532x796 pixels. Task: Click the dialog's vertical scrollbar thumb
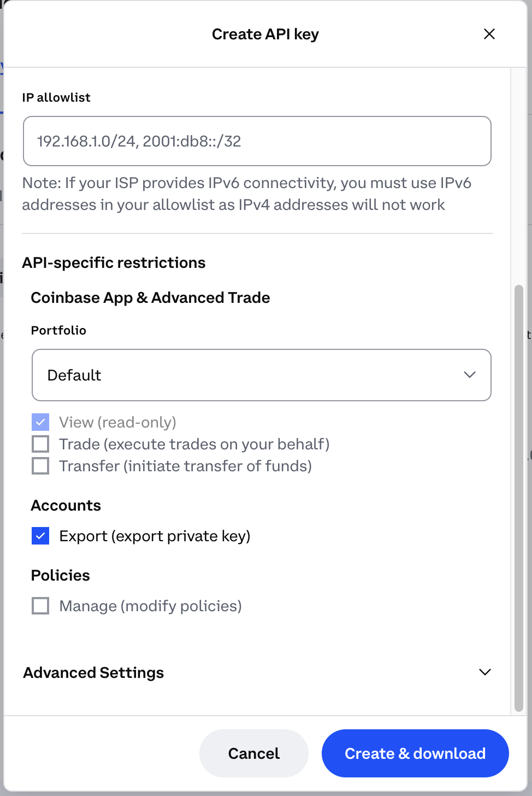click(x=519, y=498)
